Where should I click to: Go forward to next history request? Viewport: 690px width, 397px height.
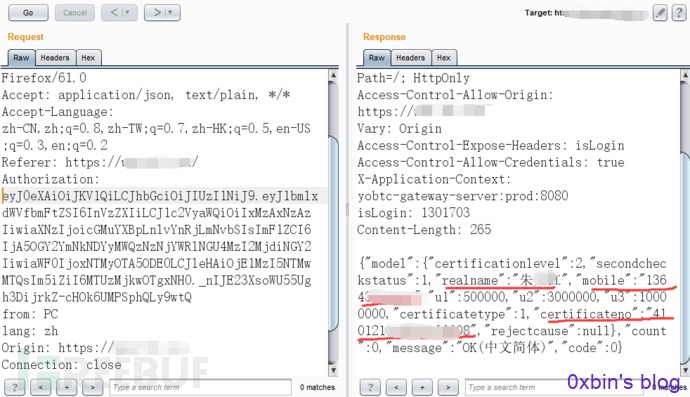tap(157, 13)
